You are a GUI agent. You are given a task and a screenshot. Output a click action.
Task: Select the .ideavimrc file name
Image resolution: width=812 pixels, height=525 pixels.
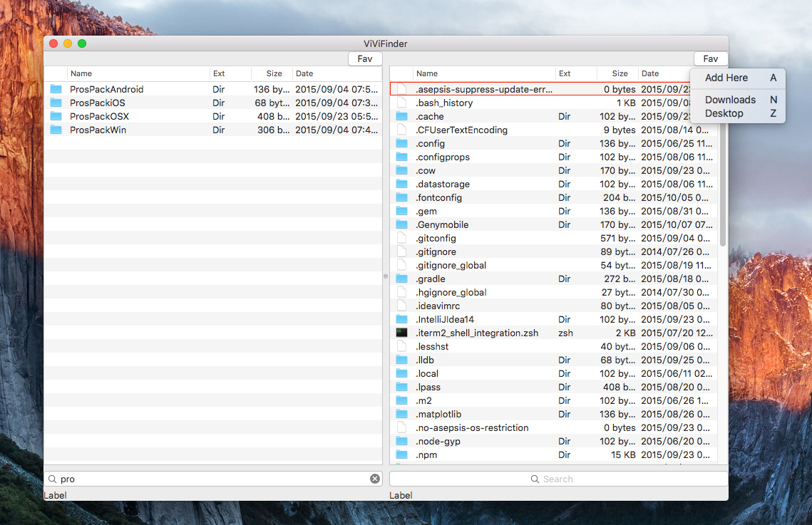pyautogui.click(x=438, y=306)
